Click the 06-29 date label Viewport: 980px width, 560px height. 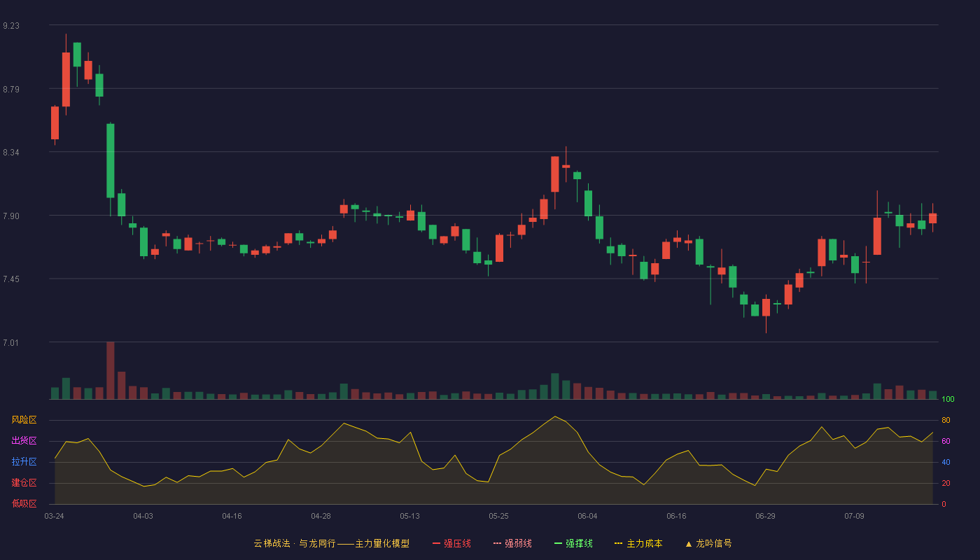tap(765, 516)
